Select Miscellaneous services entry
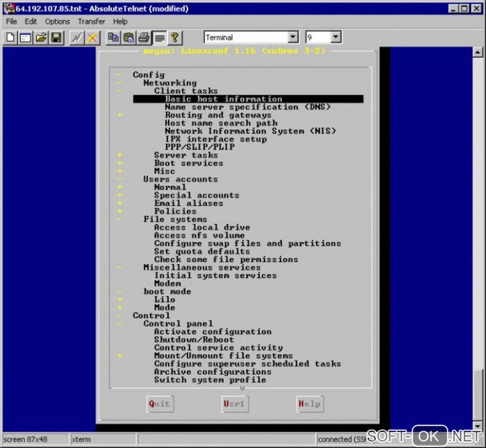This screenshot has width=486, height=448. 202,268
